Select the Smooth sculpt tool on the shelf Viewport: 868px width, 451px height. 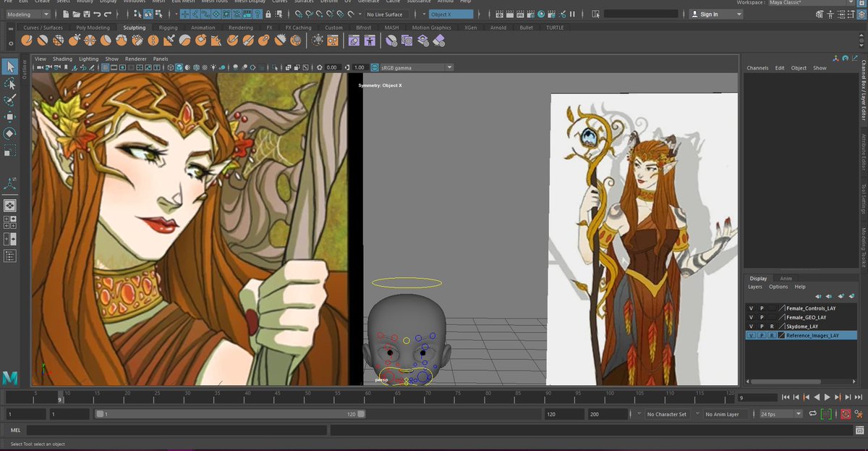[43, 41]
